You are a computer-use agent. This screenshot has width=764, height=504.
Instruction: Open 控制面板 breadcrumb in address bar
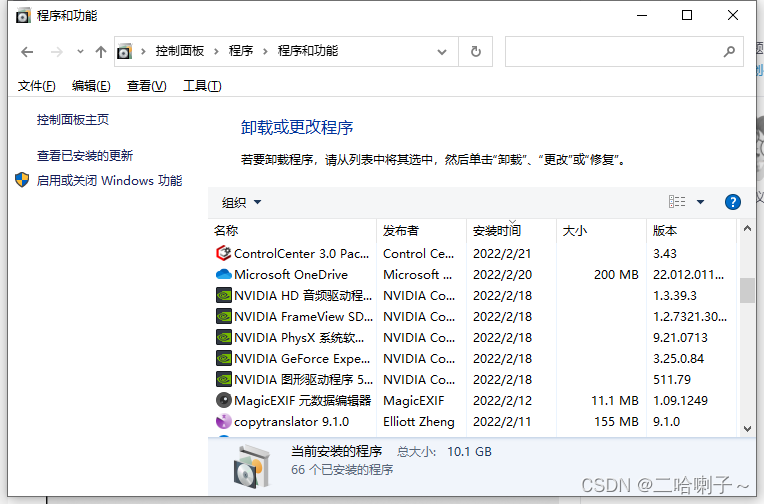coord(180,51)
